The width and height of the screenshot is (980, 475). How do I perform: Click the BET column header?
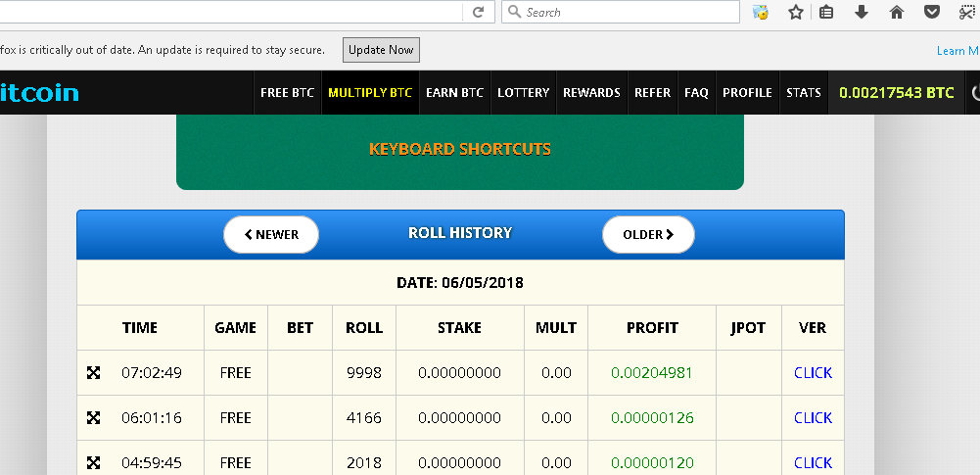(300, 328)
